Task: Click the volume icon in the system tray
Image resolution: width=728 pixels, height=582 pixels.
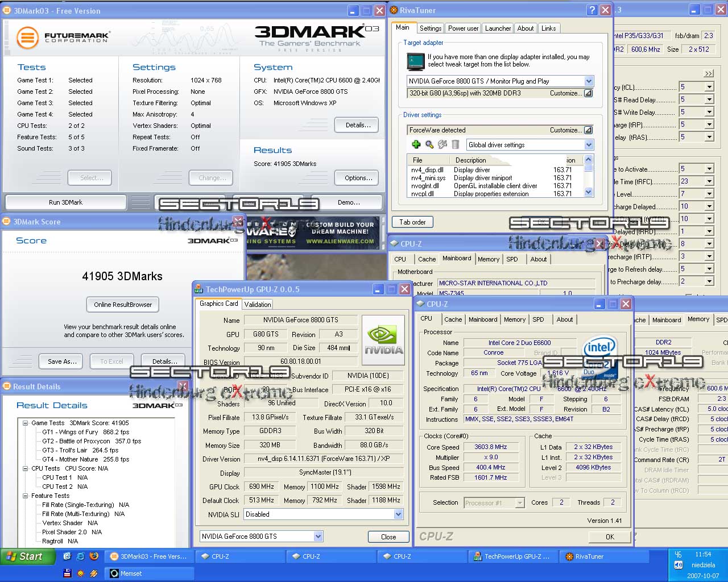Action: click(x=678, y=565)
